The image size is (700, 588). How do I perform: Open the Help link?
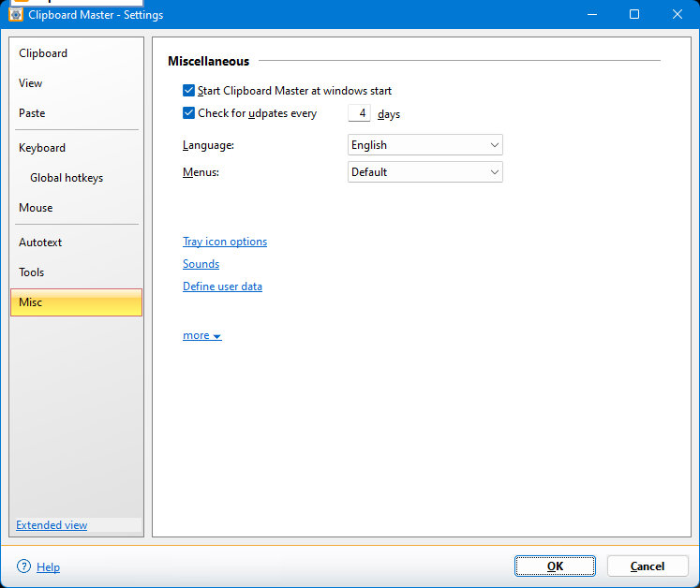[x=48, y=567]
